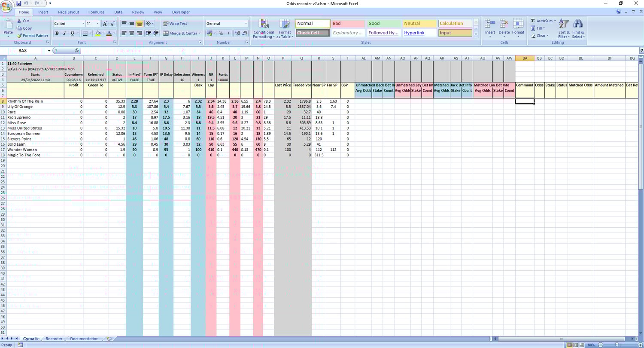
Task: Switch to Page Layout view in status bar
Action: [x=576, y=345]
